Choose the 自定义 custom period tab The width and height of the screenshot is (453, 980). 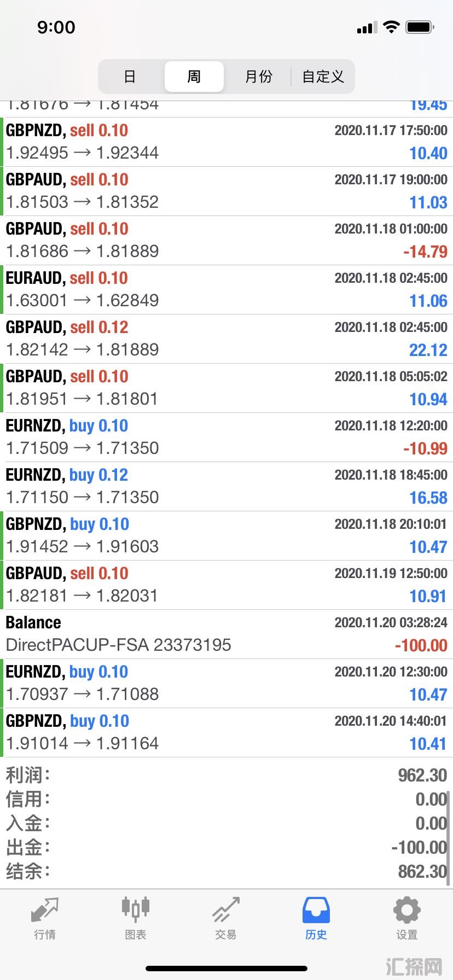point(323,77)
